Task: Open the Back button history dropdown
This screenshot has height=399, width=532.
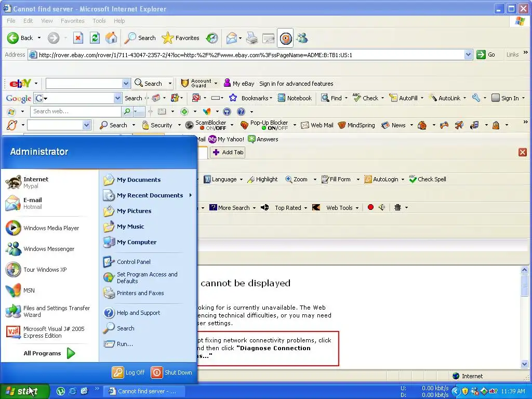Action: [x=39, y=37]
